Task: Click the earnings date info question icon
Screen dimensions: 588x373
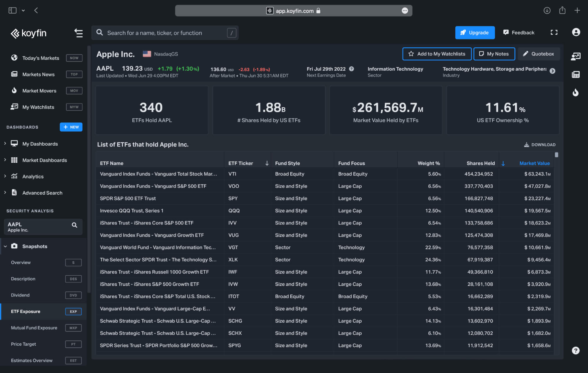Action: [x=352, y=69]
